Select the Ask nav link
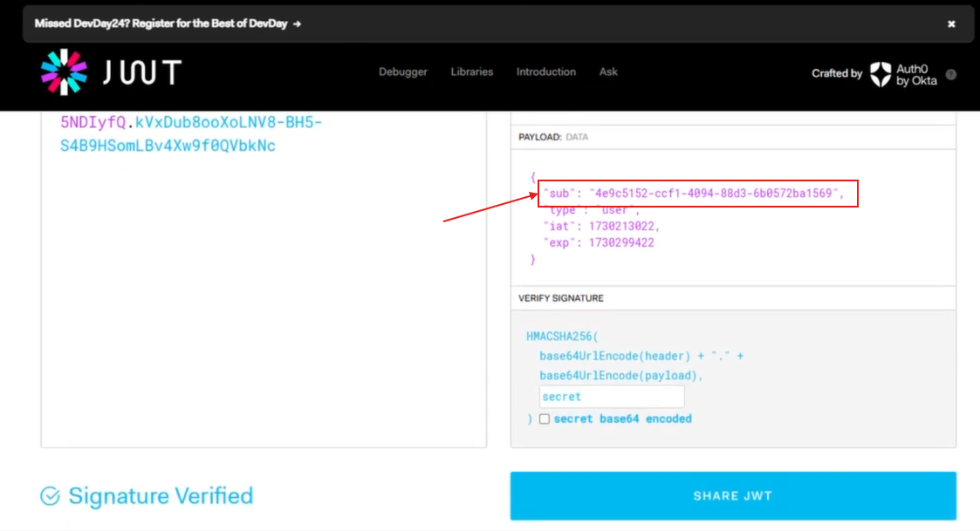980x531 pixels. pos(608,72)
